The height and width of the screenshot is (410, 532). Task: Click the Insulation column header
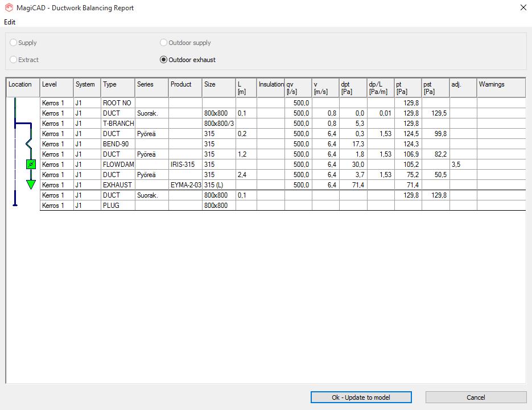(271, 88)
